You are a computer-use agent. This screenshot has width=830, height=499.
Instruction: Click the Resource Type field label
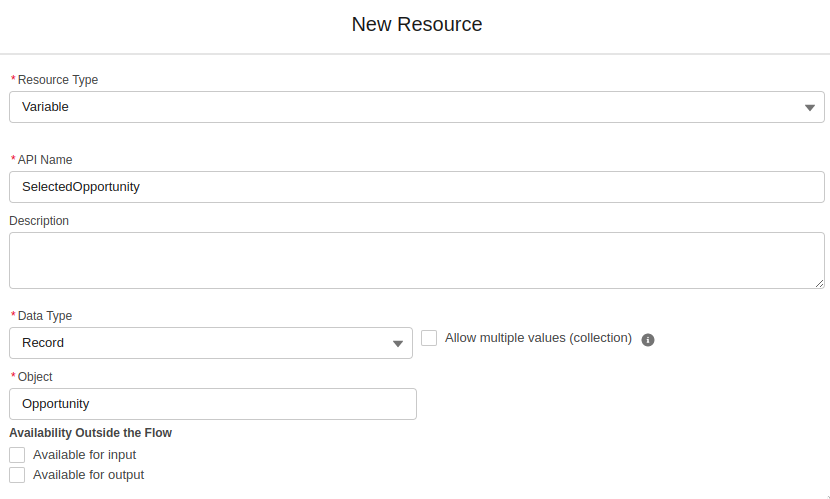58,80
